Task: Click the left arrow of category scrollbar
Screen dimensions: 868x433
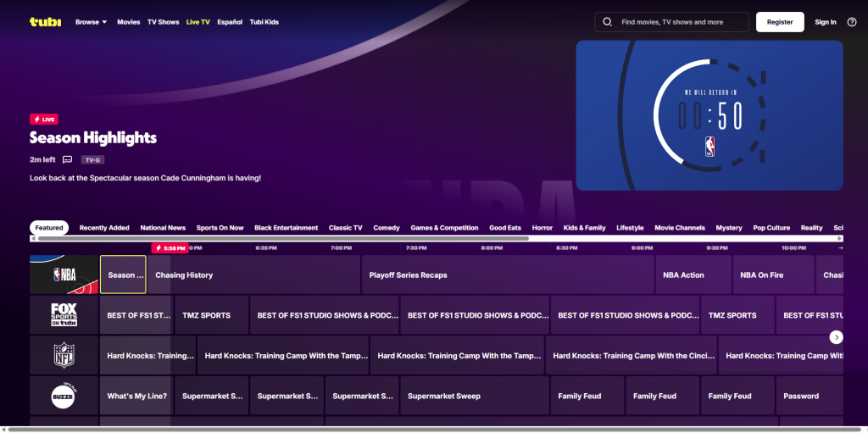Action: point(33,239)
